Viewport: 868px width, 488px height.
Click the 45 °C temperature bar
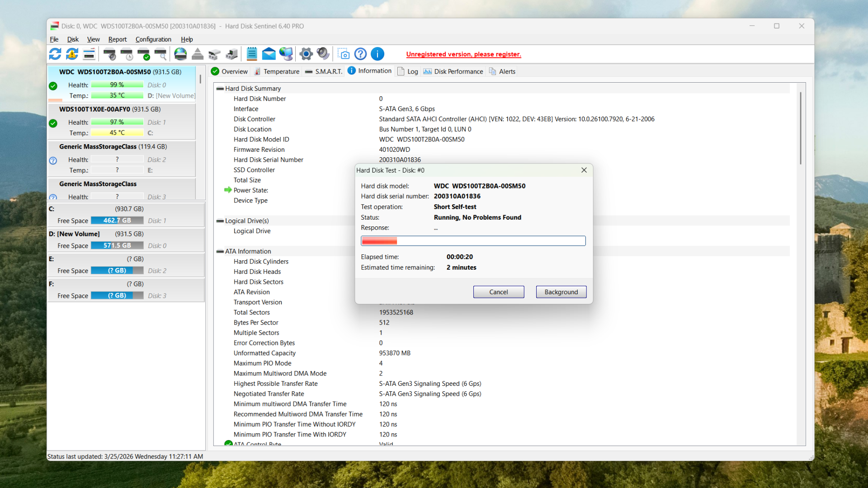117,133
